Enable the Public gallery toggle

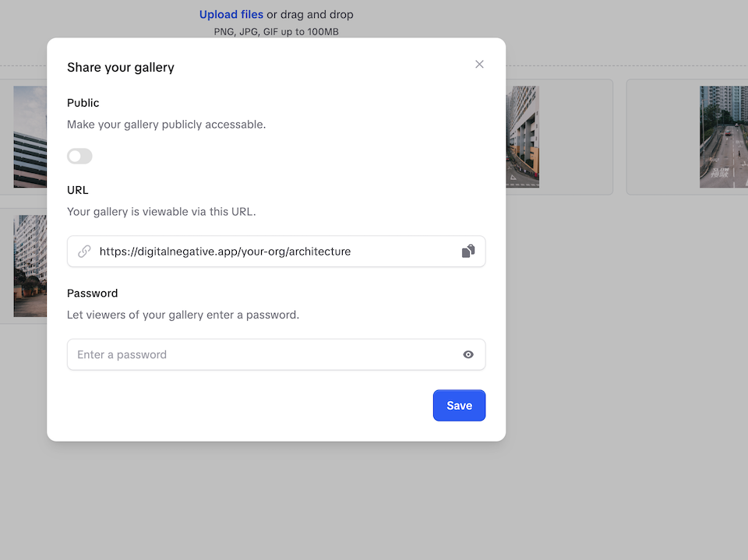point(79,157)
